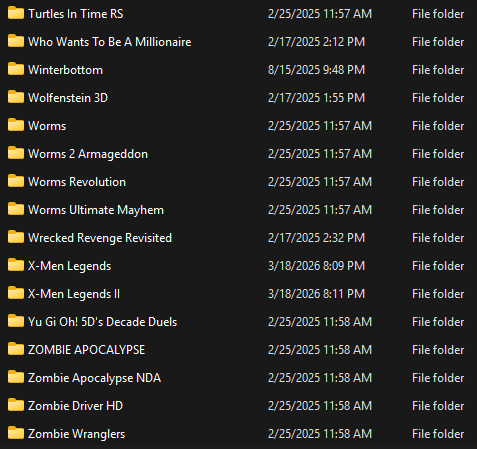Select the Winterbottom folder icon
Screen dimensions: 477x449
point(16,69)
